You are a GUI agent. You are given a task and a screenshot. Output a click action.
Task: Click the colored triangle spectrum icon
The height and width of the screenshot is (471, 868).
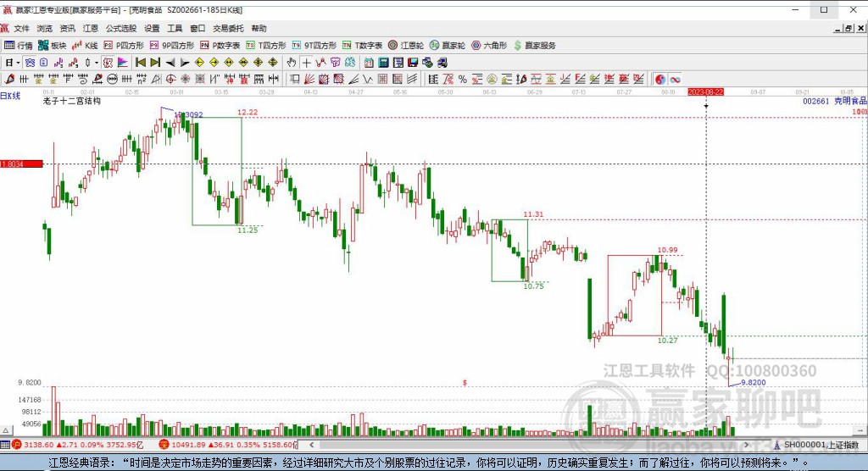pos(122,63)
